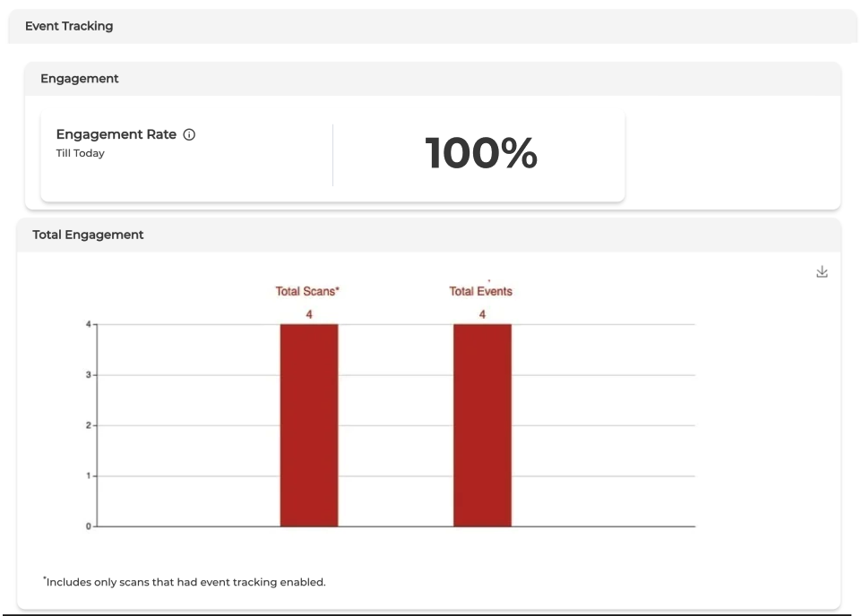Click the Engagement Rate title text

pyautogui.click(x=116, y=134)
